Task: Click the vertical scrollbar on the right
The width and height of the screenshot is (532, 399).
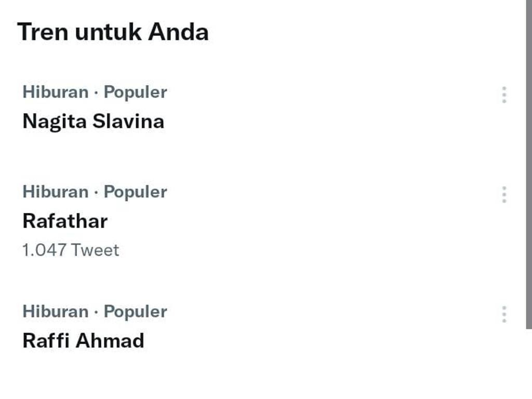Action: point(529,156)
